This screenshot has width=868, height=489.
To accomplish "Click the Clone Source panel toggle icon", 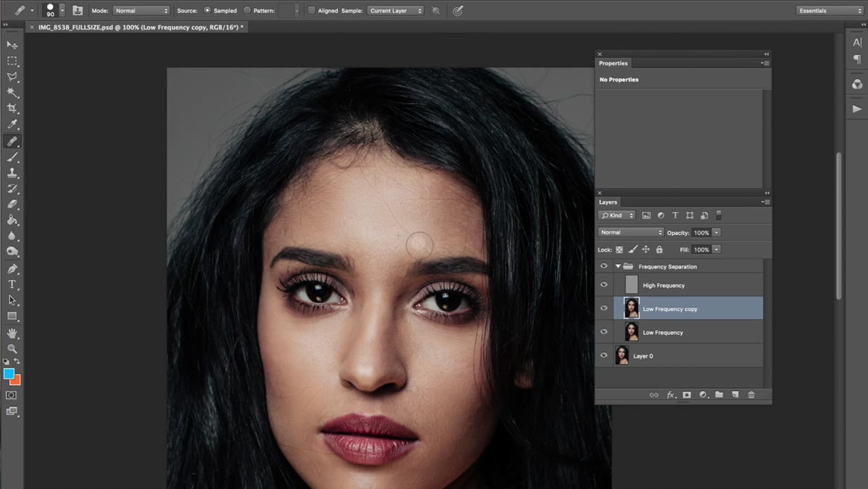I will 77,11.
